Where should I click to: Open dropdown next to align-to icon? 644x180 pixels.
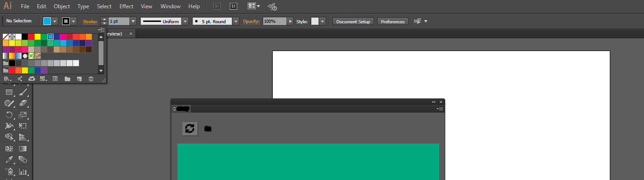(x=426, y=21)
